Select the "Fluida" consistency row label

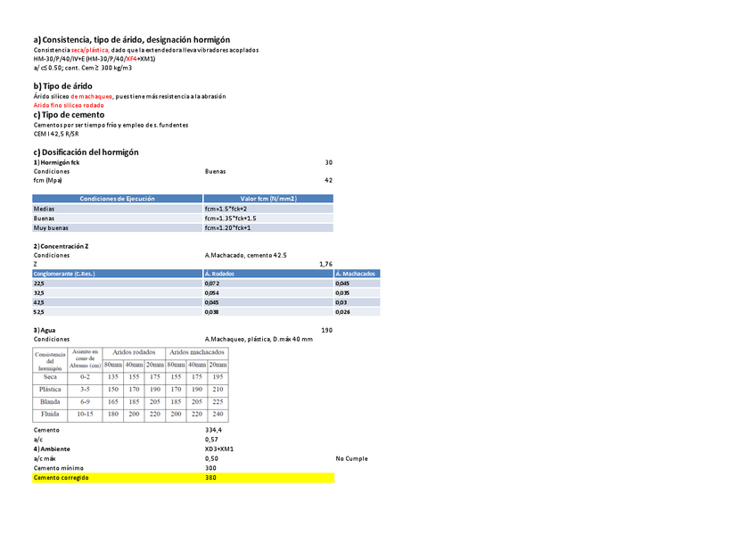click(x=50, y=415)
